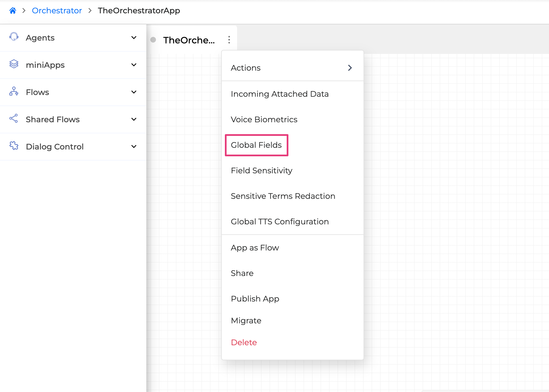Click the red Delete option
Viewport: 549px width, 392px height.
(244, 342)
